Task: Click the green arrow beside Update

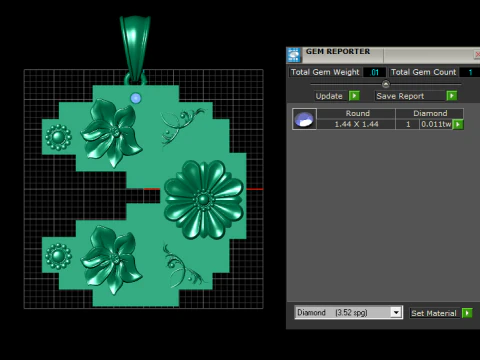Action: tap(354, 96)
